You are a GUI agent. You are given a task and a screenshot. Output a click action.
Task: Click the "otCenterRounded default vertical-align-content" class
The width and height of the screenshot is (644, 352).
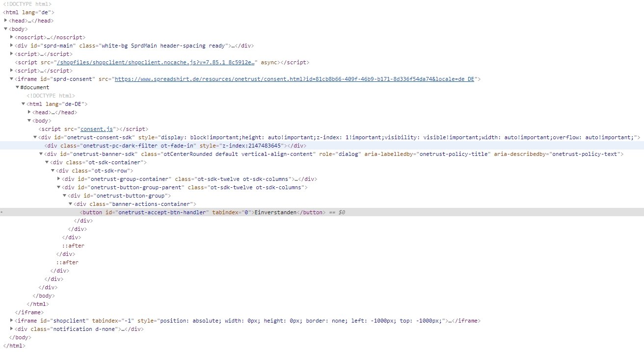[x=239, y=154]
